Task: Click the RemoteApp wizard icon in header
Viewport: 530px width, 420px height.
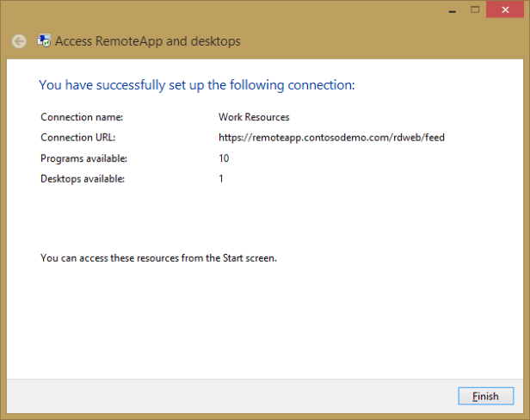Action: [44, 40]
